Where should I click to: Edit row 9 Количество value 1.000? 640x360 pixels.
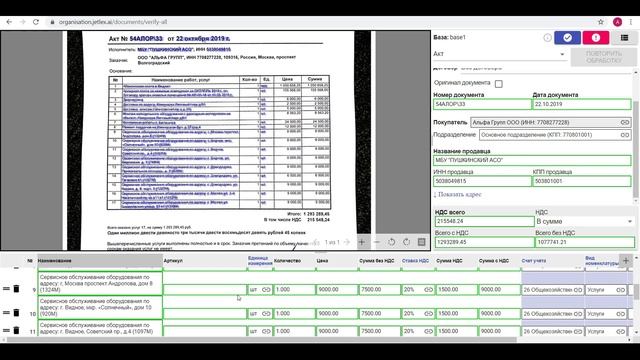(294, 289)
